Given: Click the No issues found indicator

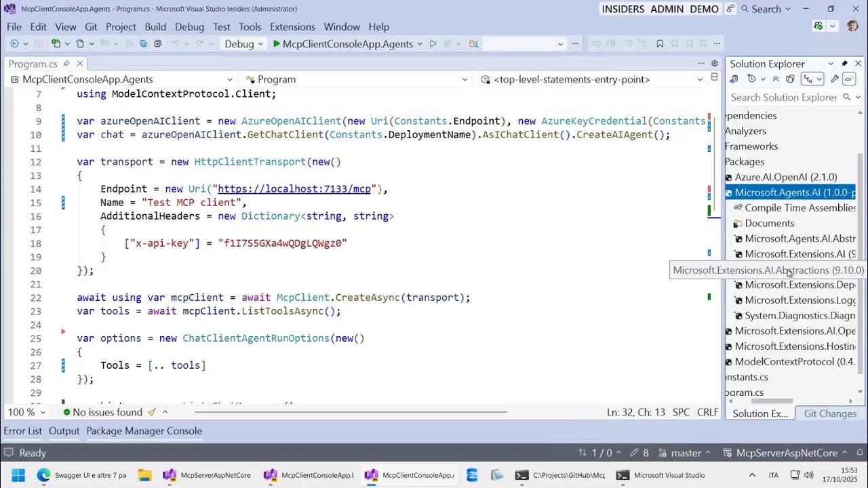Looking at the screenshot, I should [102, 412].
